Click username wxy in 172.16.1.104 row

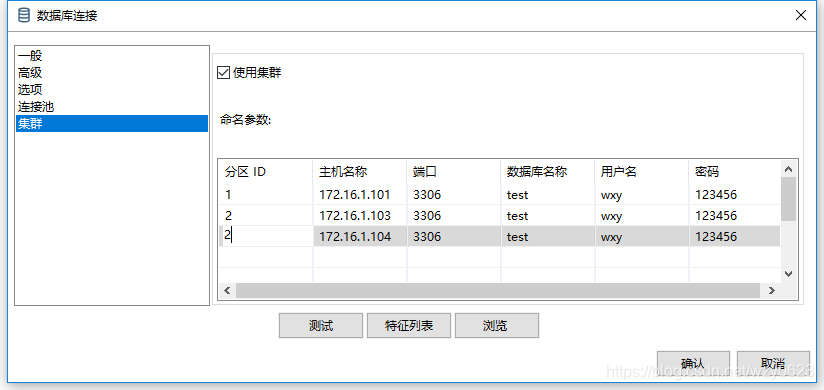point(642,237)
